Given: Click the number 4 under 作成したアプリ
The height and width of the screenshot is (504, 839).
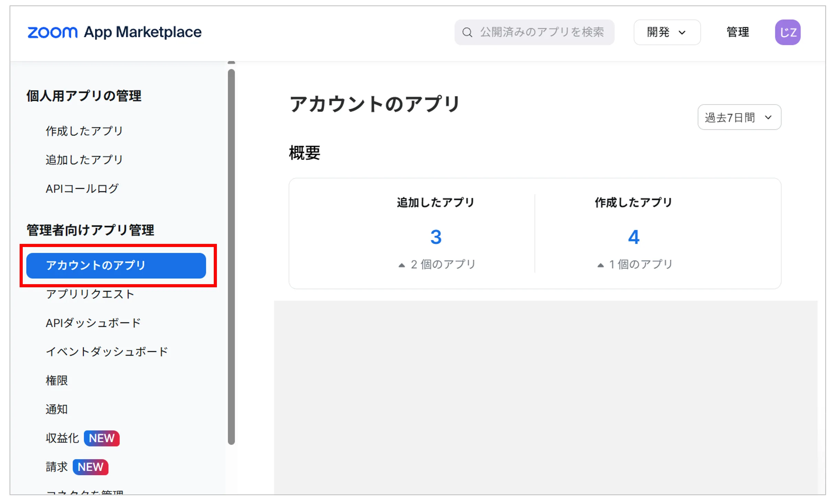Looking at the screenshot, I should pyautogui.click(x=633, y=237).
